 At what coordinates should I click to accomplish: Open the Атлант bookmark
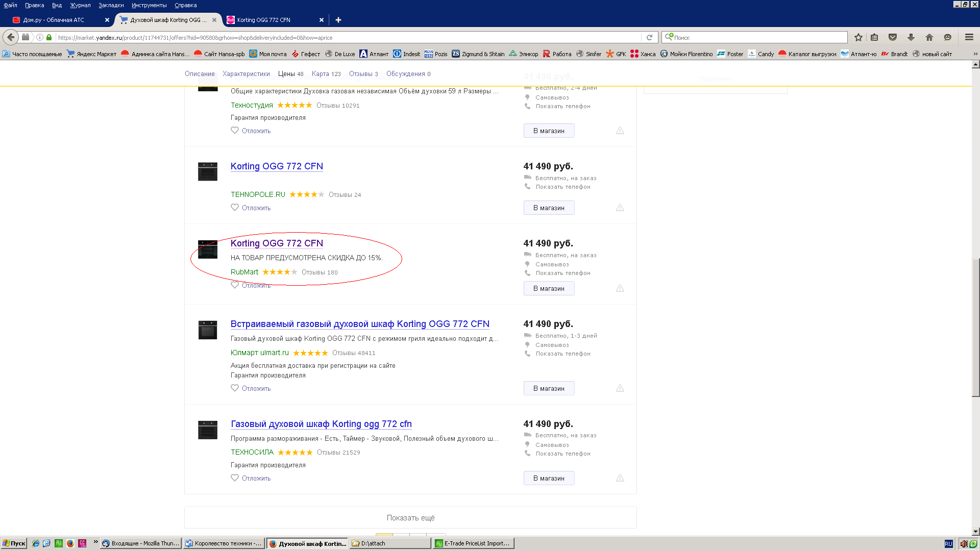374,54
